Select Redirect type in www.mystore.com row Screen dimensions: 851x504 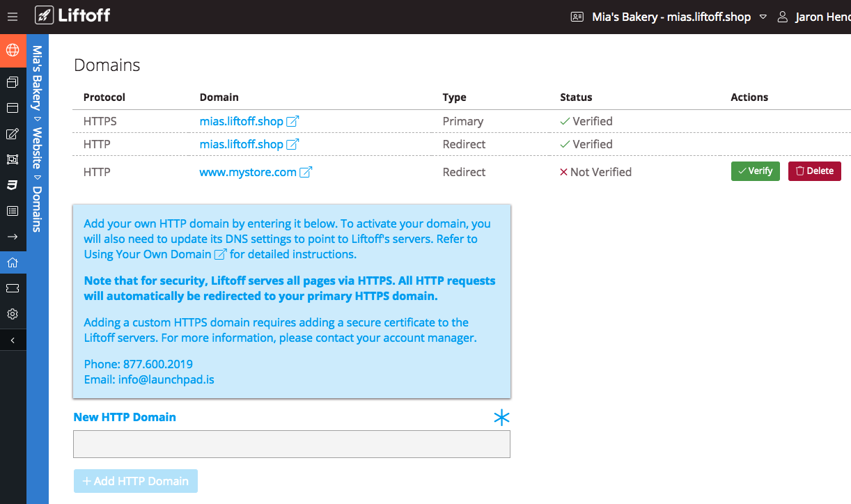point(464,172)
